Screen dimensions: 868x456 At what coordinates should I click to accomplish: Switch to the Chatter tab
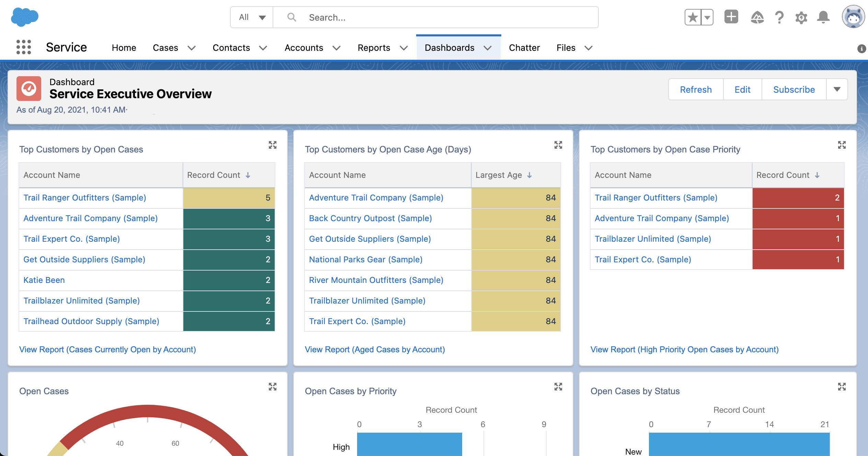tap(524, 48)
